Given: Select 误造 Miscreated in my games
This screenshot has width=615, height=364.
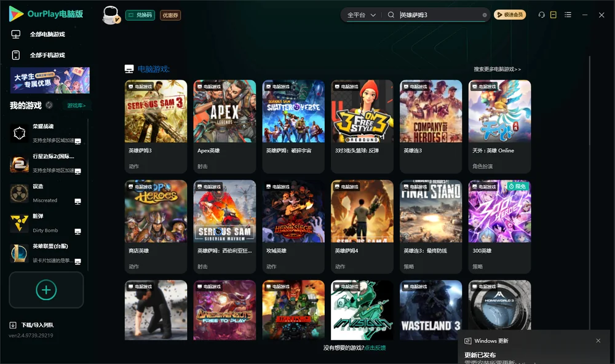Looking at the screenshot, I should [x=46, y=193].
